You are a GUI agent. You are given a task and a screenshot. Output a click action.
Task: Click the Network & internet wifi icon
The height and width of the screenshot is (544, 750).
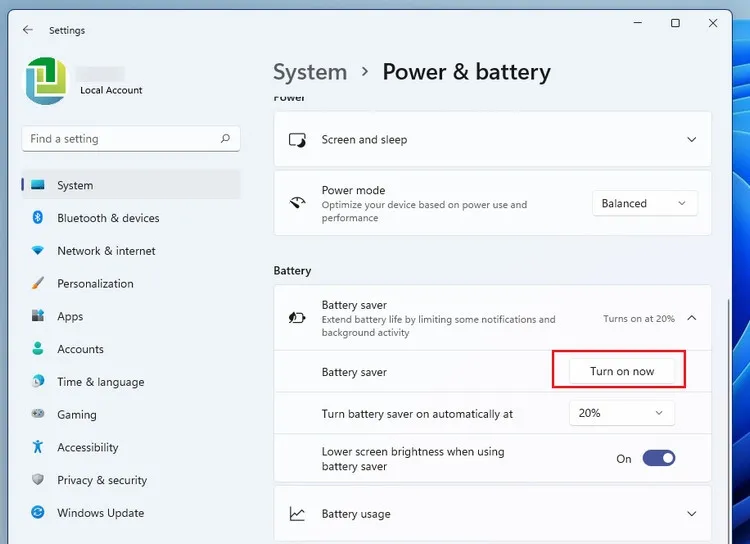pos(38,251)
